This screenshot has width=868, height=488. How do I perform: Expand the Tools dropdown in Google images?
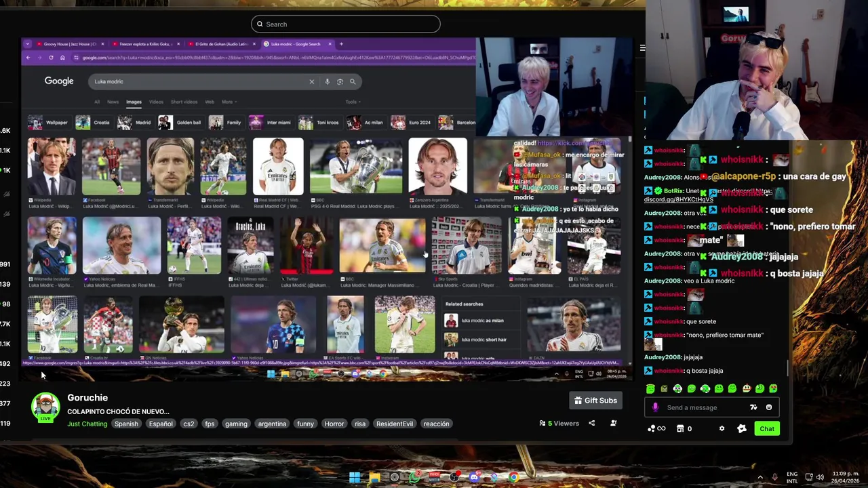(x=353, y=102)
